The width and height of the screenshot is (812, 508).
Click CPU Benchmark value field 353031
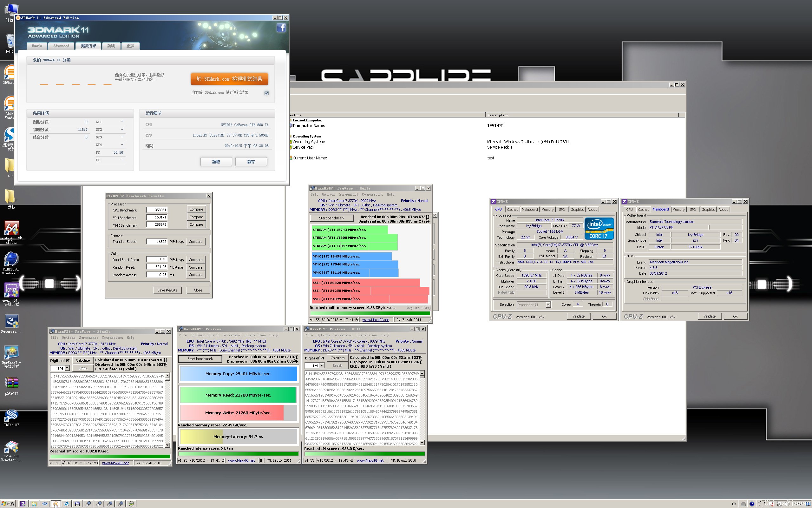coord(157,210)
